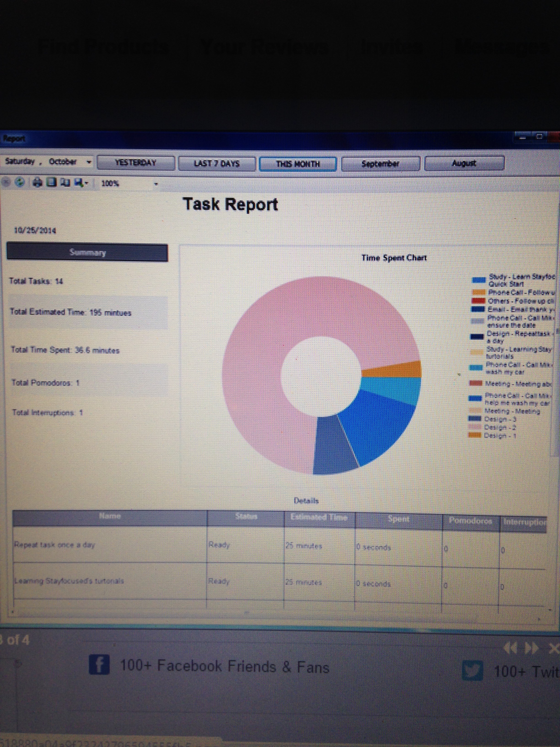View the August report
The width and height of the screenshot is (560, 747).
(464, 163)
